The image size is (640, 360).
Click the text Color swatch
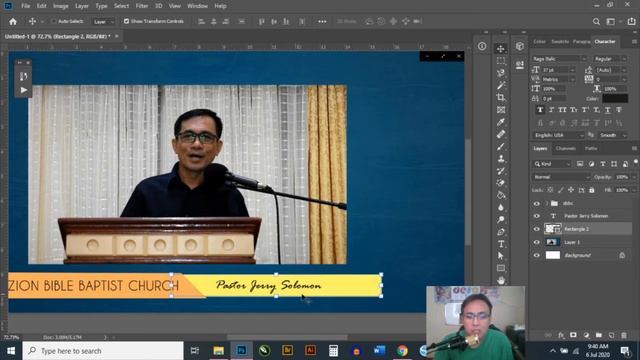tap(615, 98)
